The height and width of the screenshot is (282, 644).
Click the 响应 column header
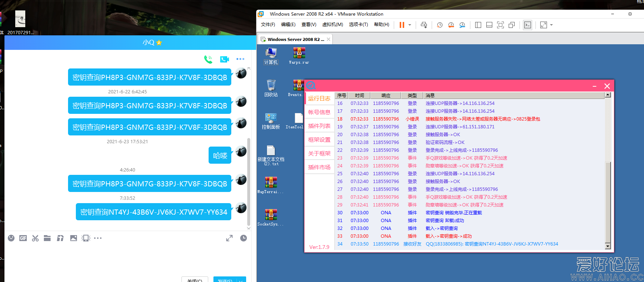(386, 96)
